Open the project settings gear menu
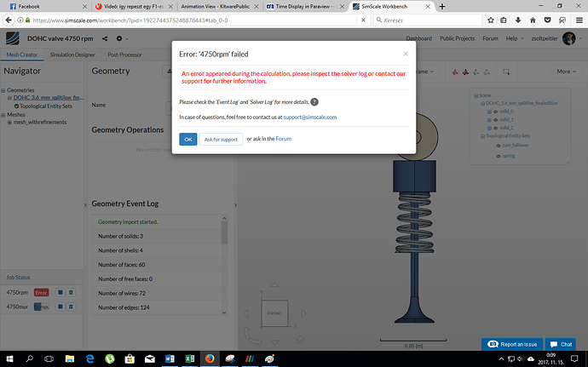The width and height of the screenshot is (588, 367). tap(122, 38)
